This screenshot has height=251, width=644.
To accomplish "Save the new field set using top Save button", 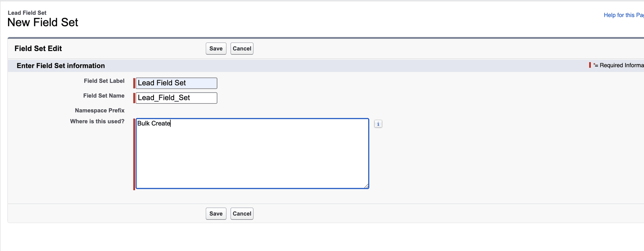I will click(216, 48).
